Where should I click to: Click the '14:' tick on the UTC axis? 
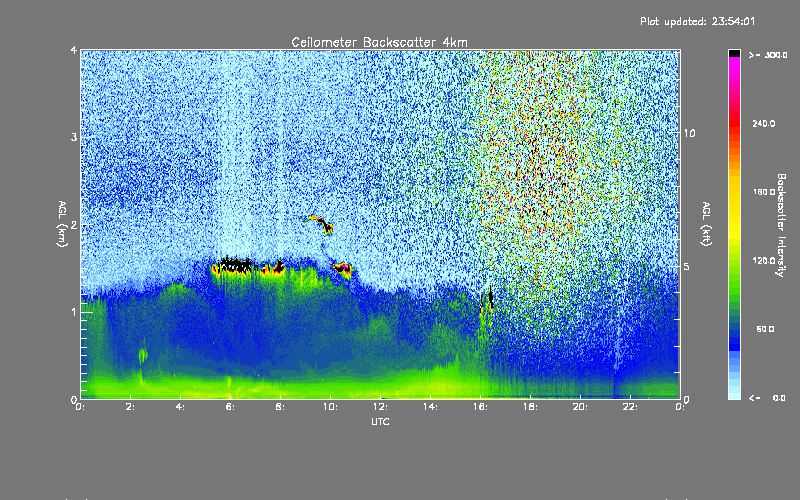430,407
